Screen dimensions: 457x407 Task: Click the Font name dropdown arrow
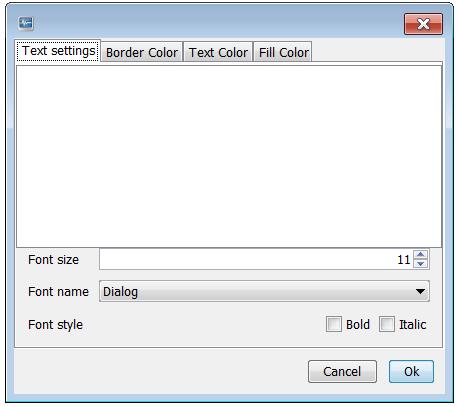pyautogui.click(x=420, y=291)
